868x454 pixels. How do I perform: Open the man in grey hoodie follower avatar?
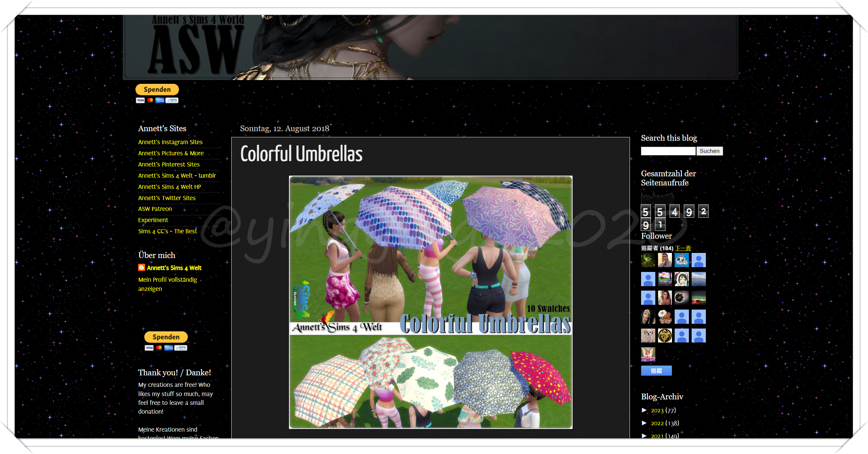click(665, 260)
